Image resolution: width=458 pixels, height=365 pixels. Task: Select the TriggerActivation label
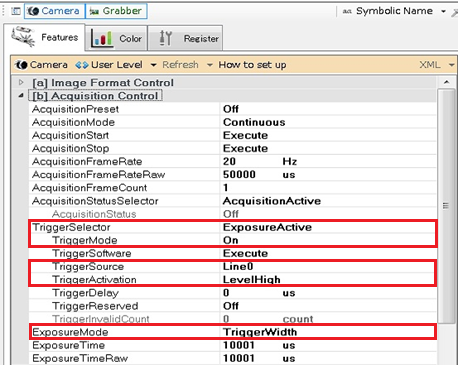[x=94, y=279]
